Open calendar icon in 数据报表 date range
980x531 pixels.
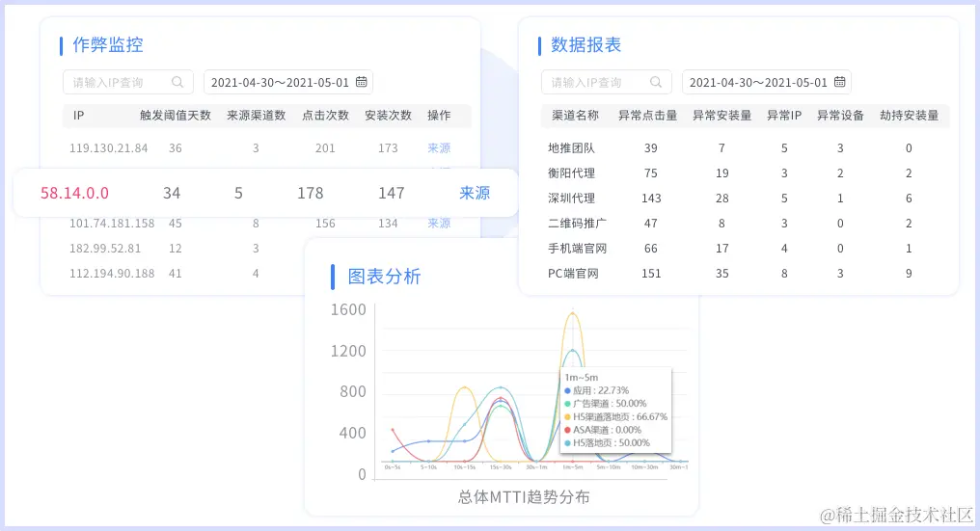pos(839,82)
